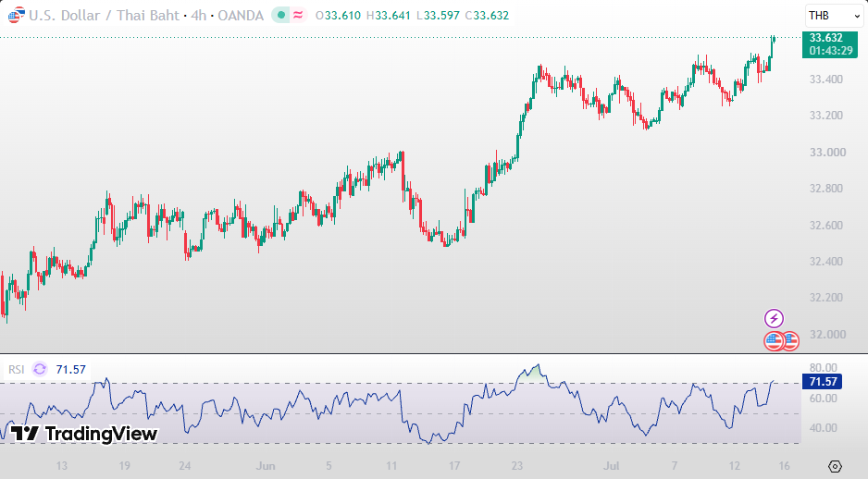The image size is (868, 479).
Task: Click the 12 date label on time axis
Action: [734, 466]
